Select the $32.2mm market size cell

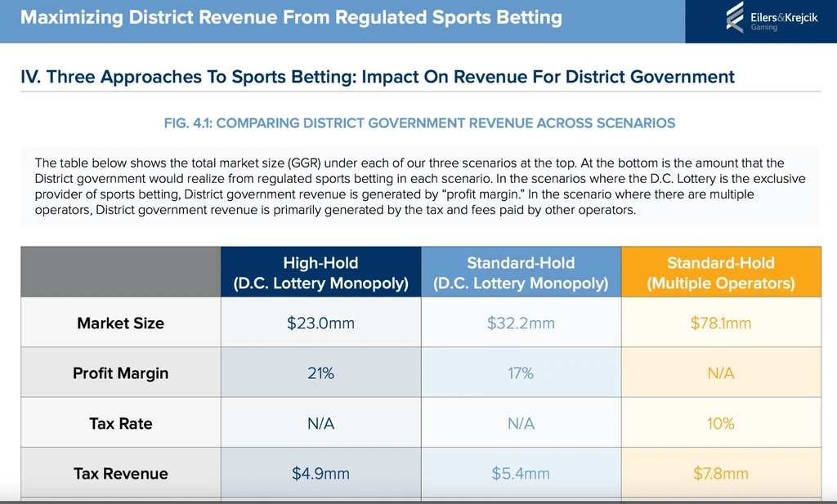[x=521, y=323]
